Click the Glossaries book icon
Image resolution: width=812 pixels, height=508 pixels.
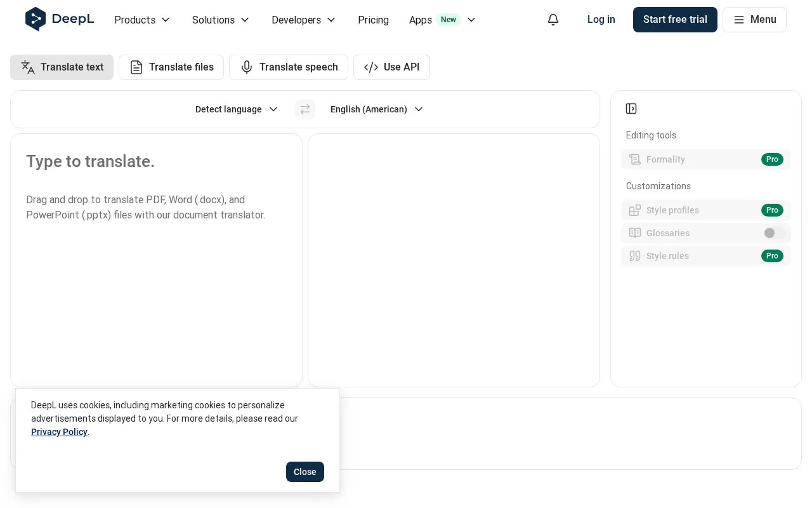click(x=635, y=233)
